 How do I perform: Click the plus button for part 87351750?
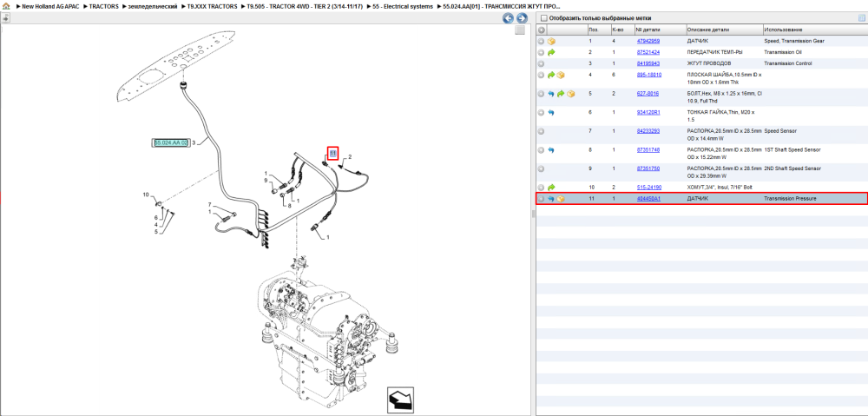(x=542, y=169)
